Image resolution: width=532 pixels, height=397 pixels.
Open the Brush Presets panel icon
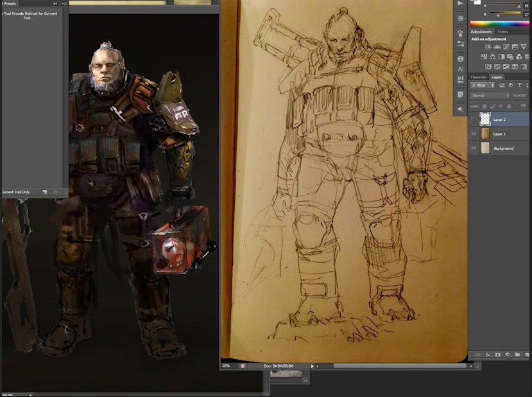[x=460, y=44]
